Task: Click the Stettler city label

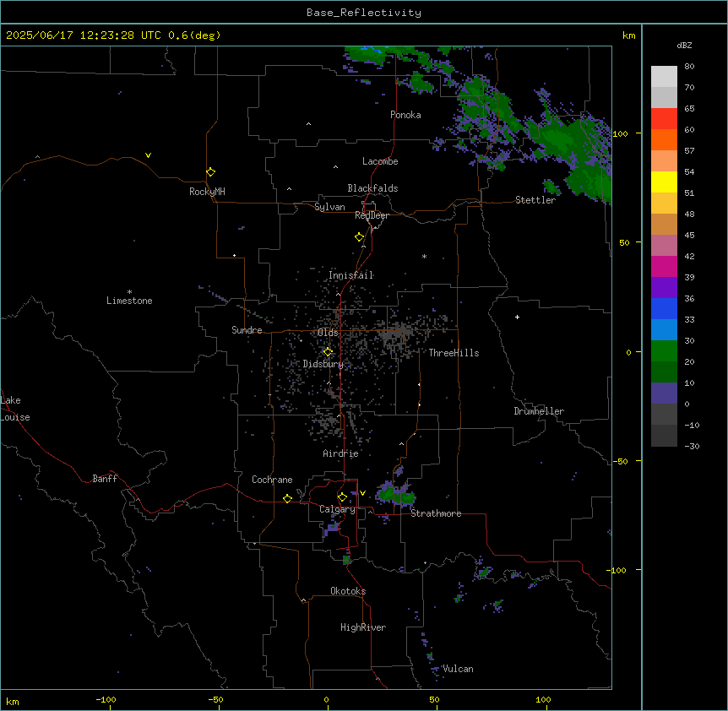Action: (535, 200)
